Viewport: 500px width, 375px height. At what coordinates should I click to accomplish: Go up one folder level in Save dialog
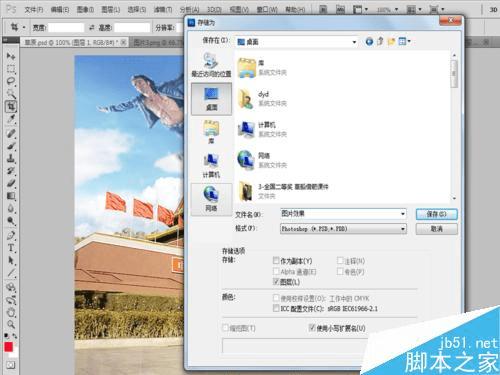(380, 41)
